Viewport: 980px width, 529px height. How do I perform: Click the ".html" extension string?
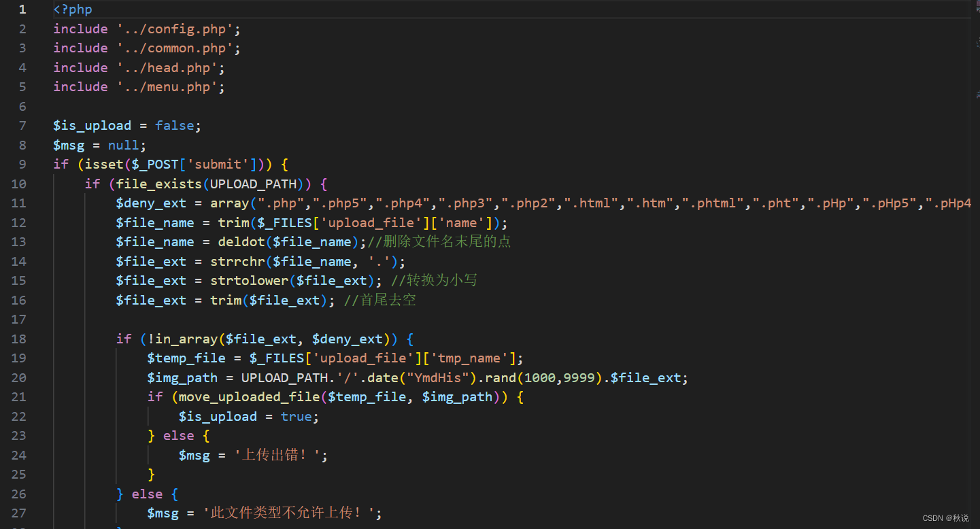tap(589, 203)
